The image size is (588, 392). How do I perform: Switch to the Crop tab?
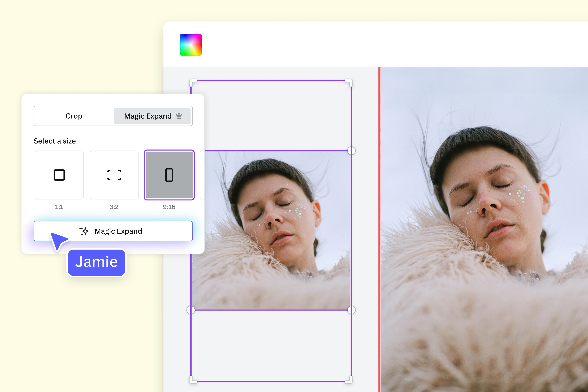(x=74, y=116)
